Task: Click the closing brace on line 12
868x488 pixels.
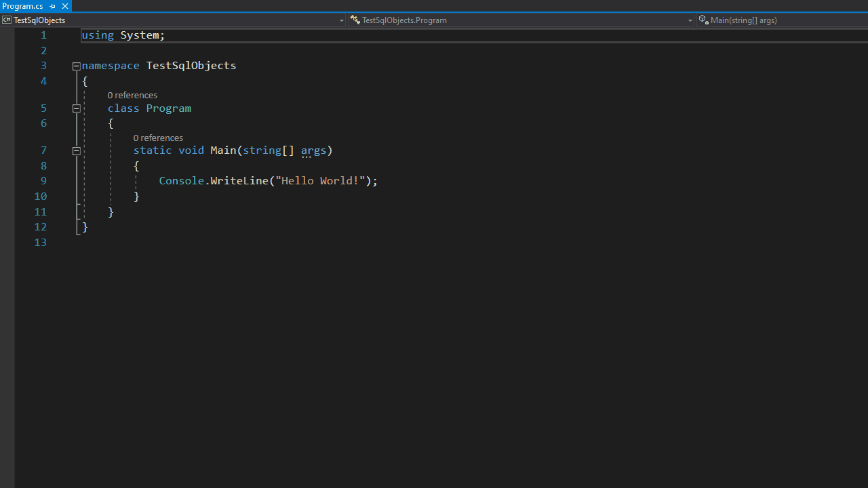Action: point(85,227)
